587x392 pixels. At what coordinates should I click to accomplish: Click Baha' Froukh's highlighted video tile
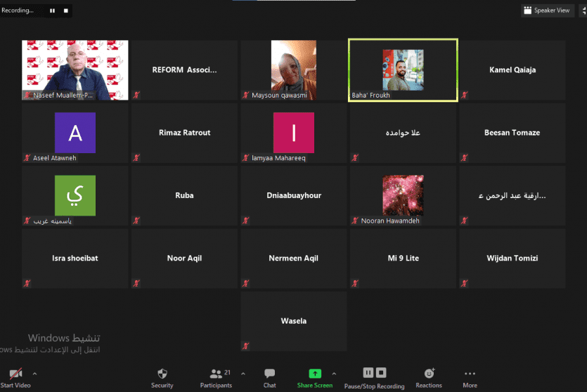pos(403,70)
